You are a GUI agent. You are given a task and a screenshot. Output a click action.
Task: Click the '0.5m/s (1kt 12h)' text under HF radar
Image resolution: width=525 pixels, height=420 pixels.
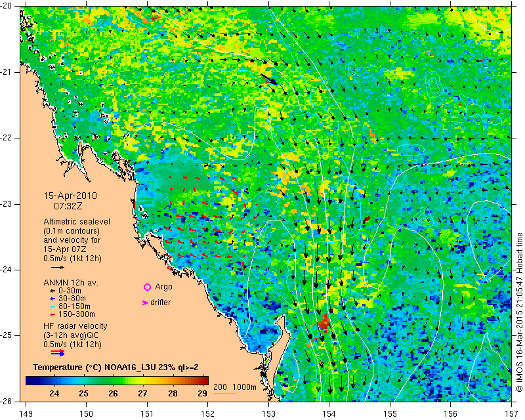pyautogui.click(x=72, y=345)
